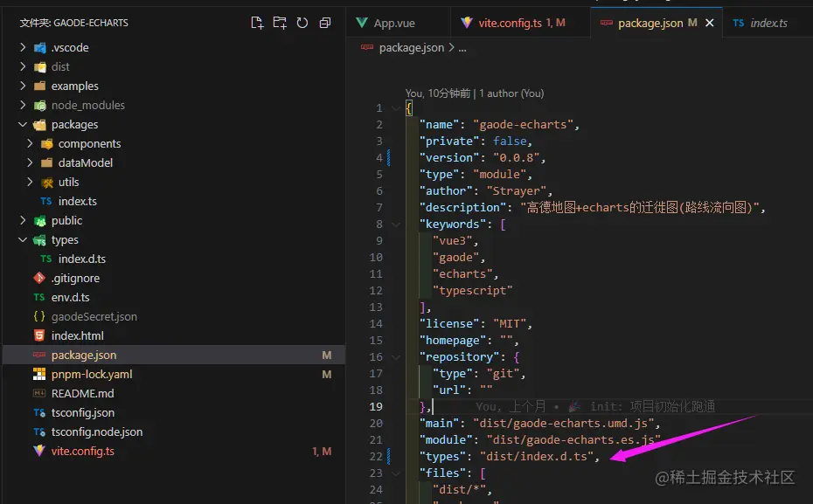Screen dimensions: 813x504
Task: Fold the files array at line 23
Action: pos(396,473)
